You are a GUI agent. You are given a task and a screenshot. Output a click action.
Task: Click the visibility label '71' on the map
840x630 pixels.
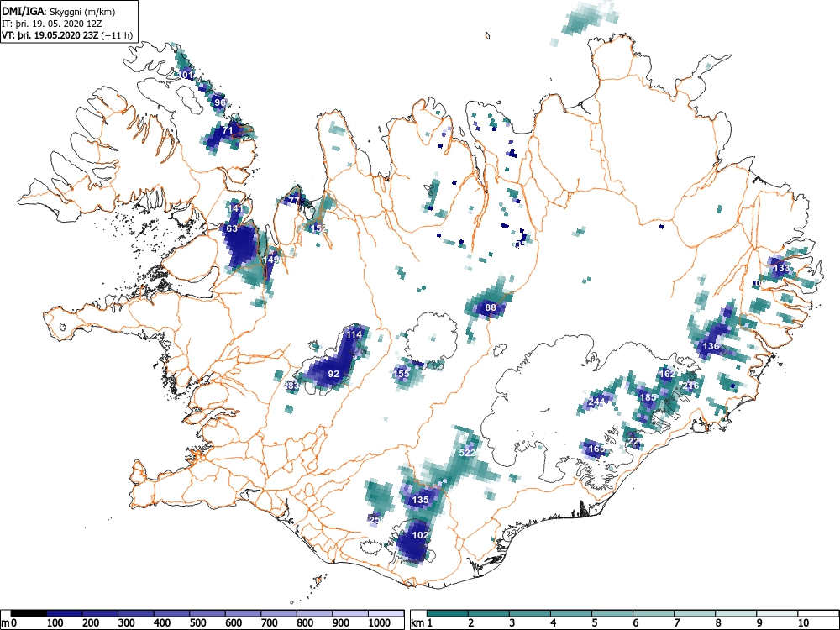click(x=228, y=130)
